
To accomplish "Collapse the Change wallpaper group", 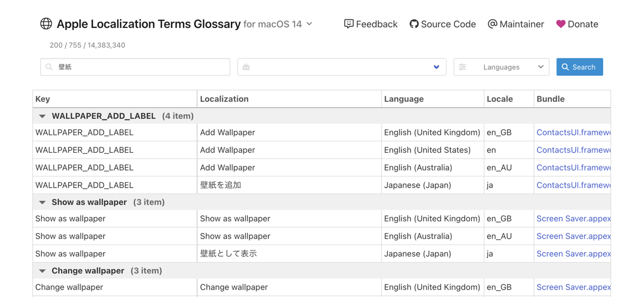I will pos(42,271).
